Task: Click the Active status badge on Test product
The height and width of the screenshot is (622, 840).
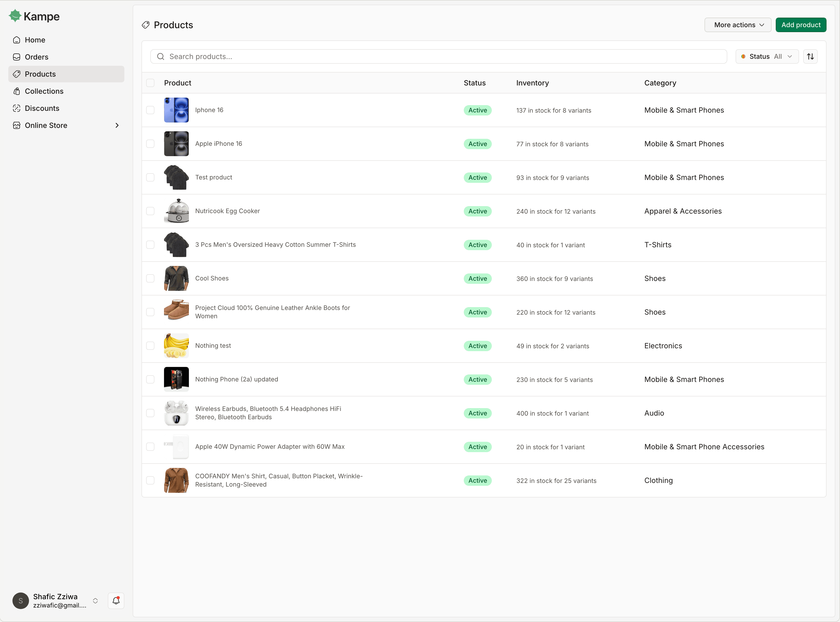Action: click(477, 177)
